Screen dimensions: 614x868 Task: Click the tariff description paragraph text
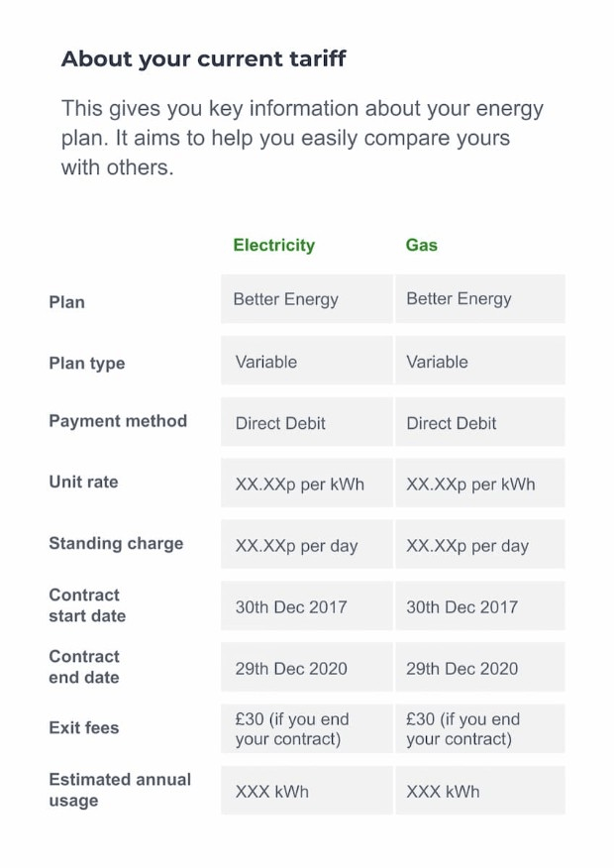point(302,138)
